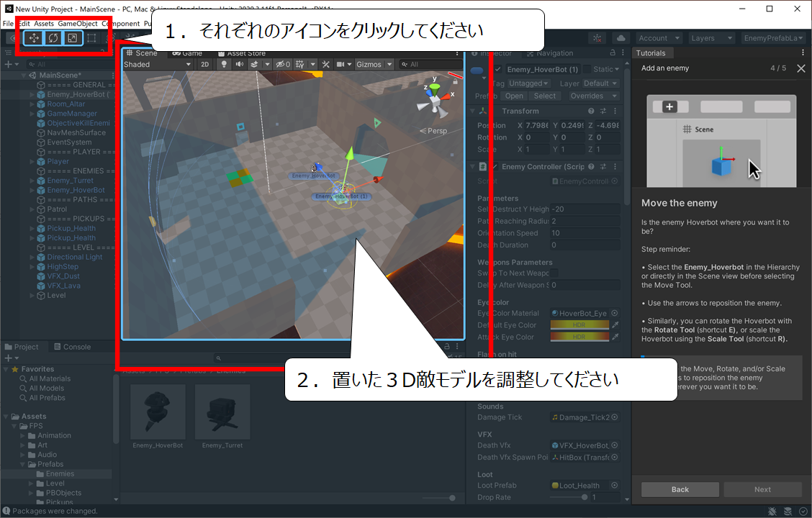Click the scene camera settings icon
The height and width of the screenshot is (518, 812).
click(340, 64)
